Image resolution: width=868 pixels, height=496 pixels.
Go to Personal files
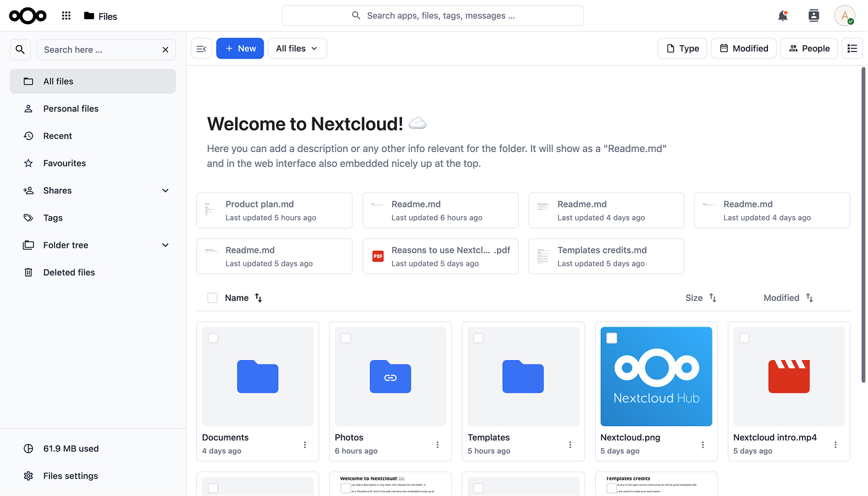[x=93, y=109]
